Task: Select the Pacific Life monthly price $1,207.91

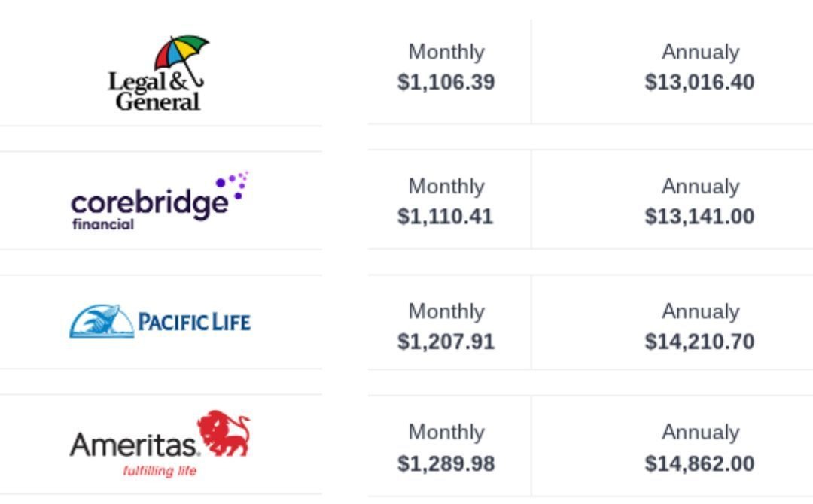Action: click(446, 342)
